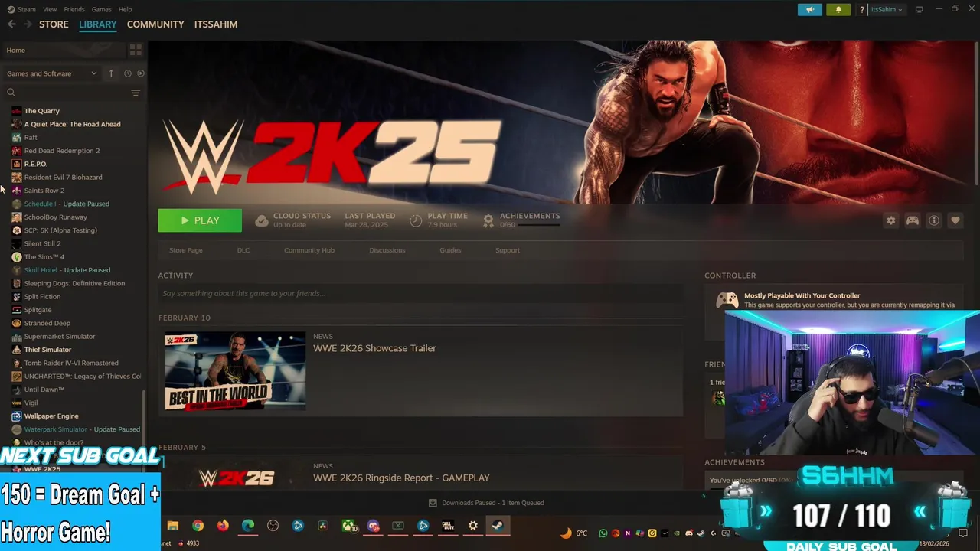Click the activity status text field
The width and height of the screenshot is (980, 551).
pos(420,293)
